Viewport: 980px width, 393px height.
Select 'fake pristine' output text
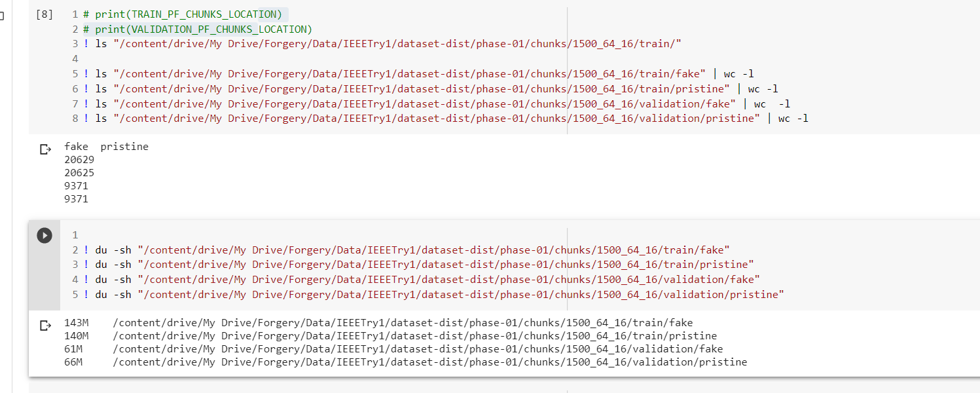pos(106,147)
